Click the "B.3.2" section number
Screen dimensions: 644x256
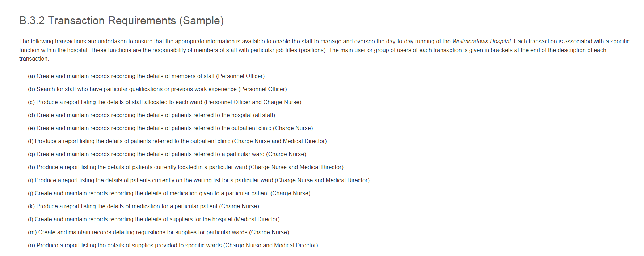coord(32,21)
